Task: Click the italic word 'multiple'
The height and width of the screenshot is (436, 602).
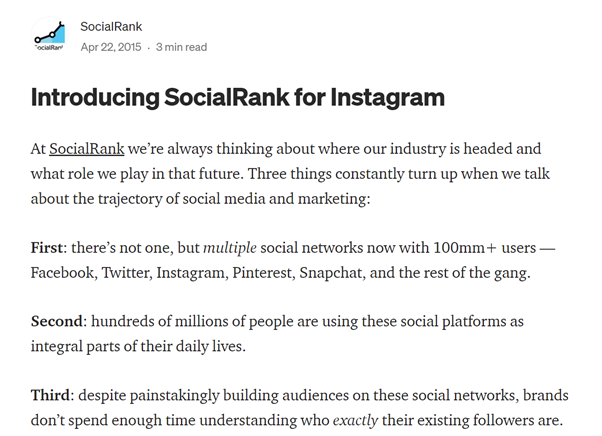Action: tap(230, 248)
